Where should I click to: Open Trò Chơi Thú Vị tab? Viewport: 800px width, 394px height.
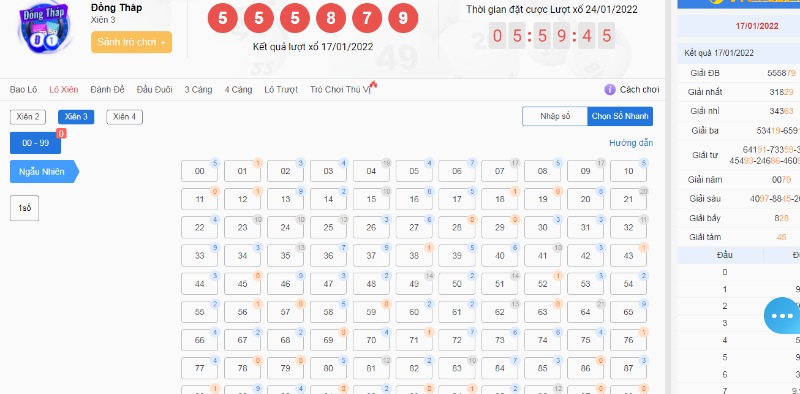pos(340,90)
